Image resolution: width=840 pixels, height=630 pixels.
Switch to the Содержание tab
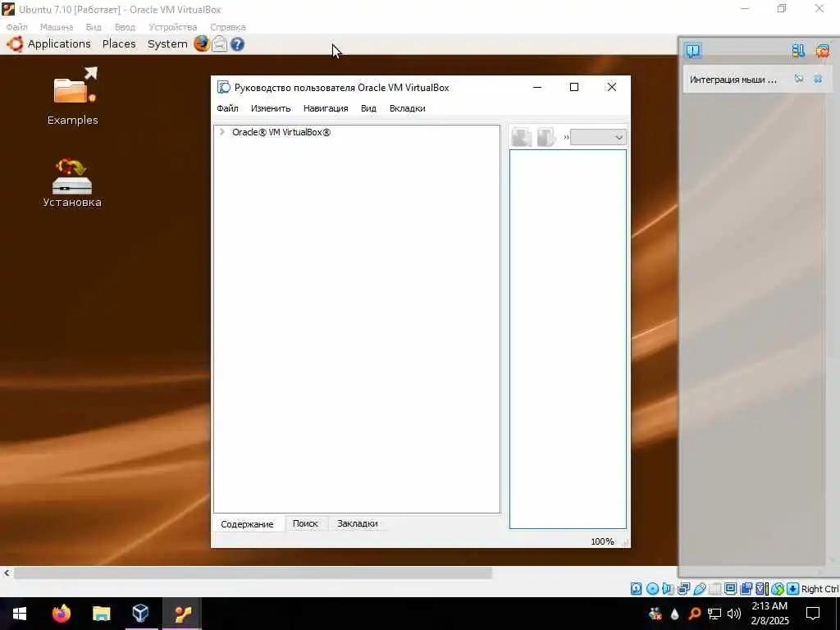click(x=247, y=524)
